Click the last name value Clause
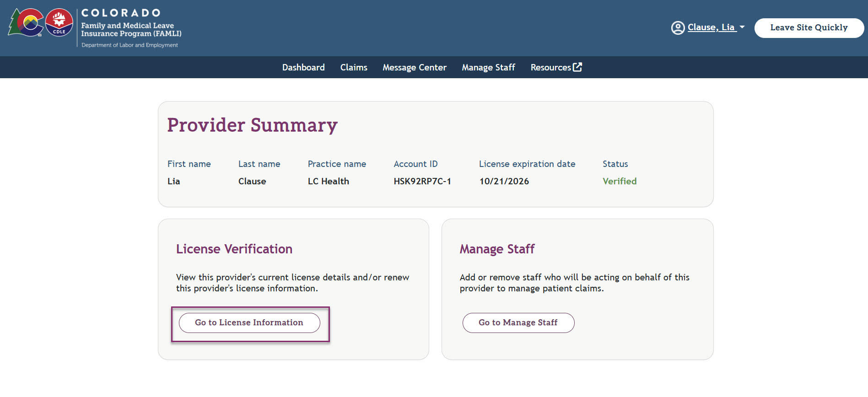The height and width of the screenshot is (397, 868). [x=252, y=181]
